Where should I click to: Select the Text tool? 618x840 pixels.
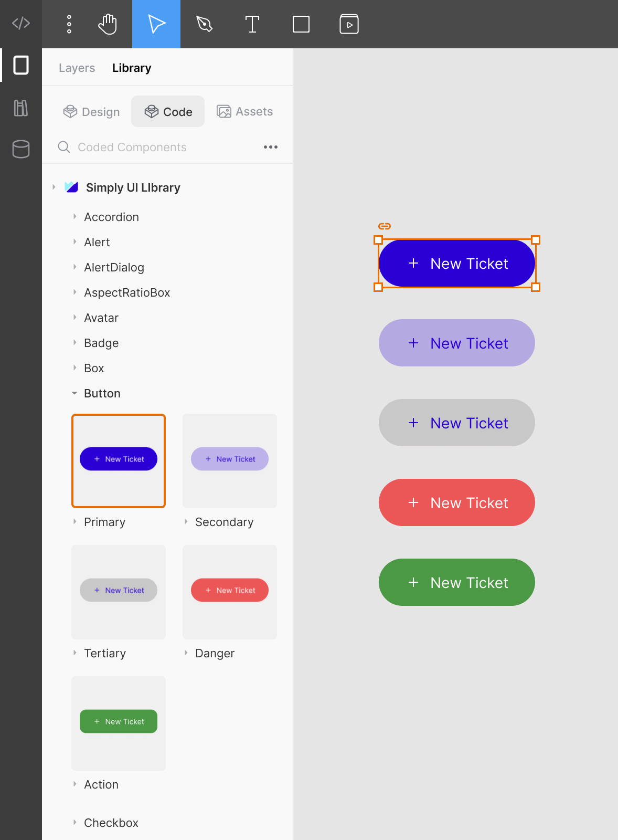pyautogui.click(x=252, y=24)
